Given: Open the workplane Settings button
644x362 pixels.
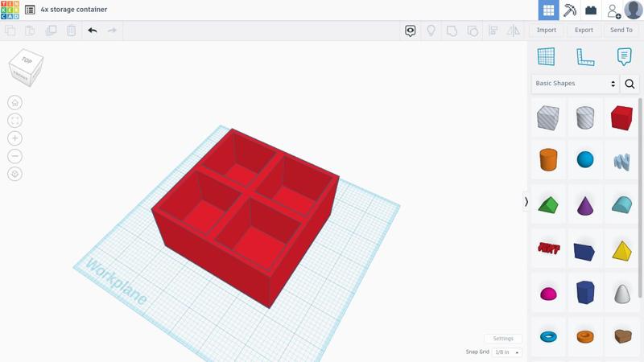Looking at the screenshot, I should click(x=503, y=338).
